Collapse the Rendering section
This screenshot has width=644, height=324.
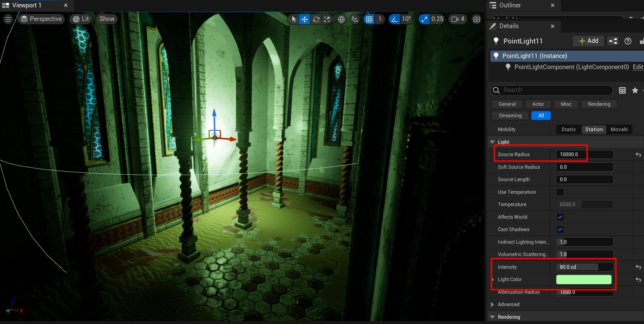[492, 317]
